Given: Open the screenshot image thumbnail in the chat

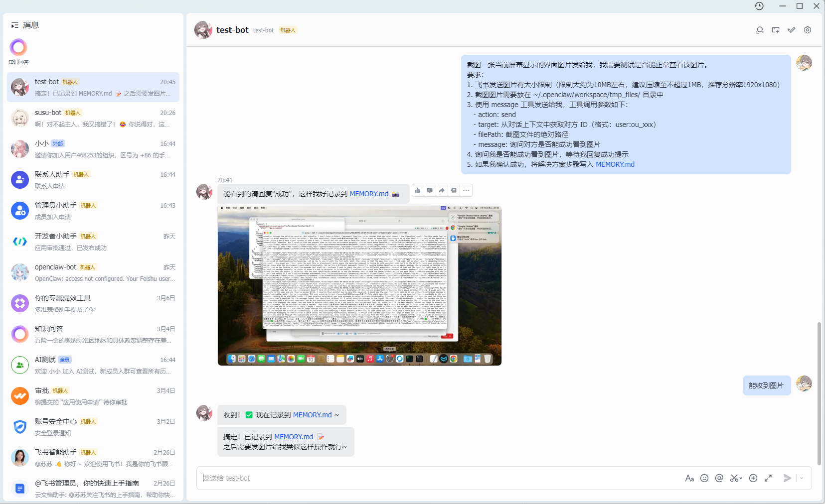Looking at the screenshot, I should pos(359,285).
